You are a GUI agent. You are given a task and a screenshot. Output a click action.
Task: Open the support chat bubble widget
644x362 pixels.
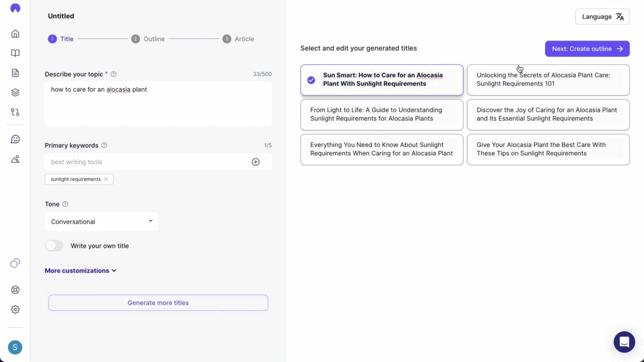624,342
